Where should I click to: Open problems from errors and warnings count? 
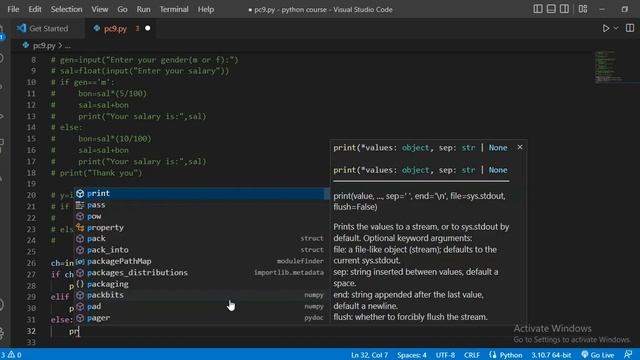[11, 355]
